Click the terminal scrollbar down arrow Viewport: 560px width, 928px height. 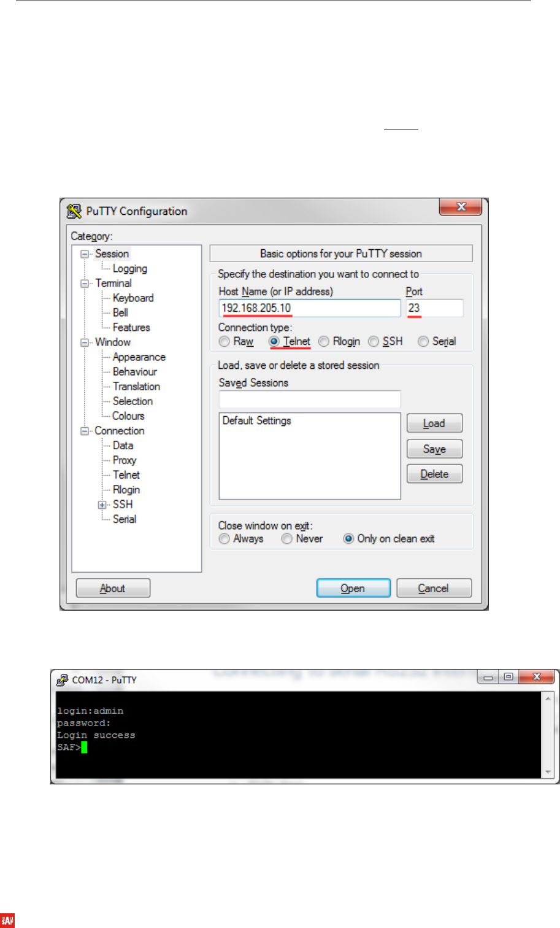click(548, 773)
